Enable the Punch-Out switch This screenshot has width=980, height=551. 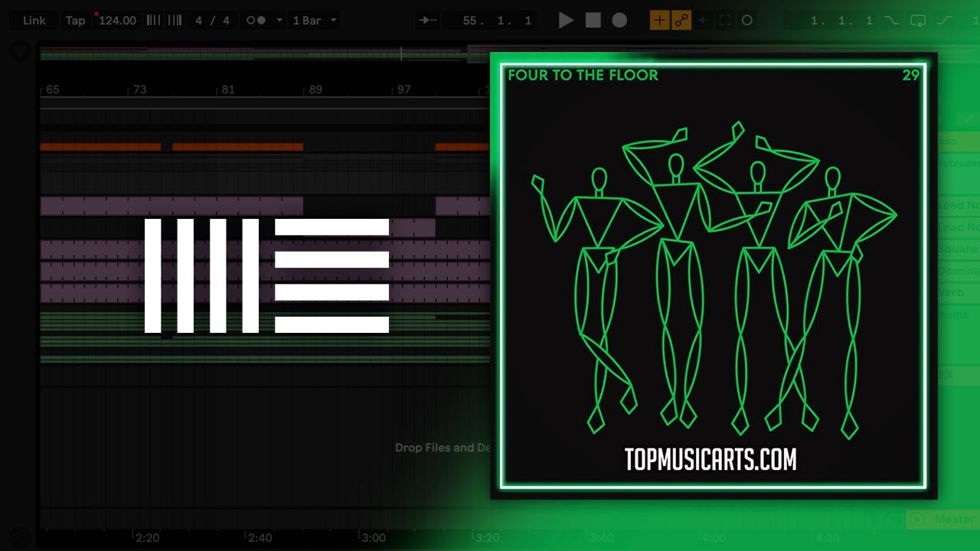coord(945,21)
